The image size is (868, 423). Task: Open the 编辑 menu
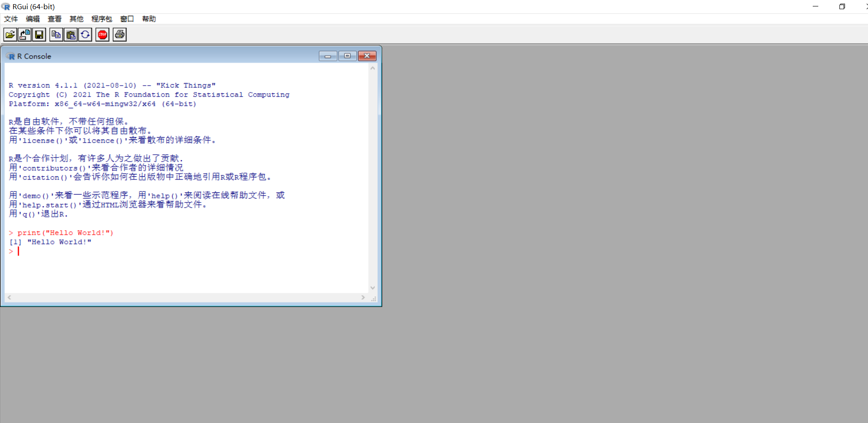pos(32,19)
